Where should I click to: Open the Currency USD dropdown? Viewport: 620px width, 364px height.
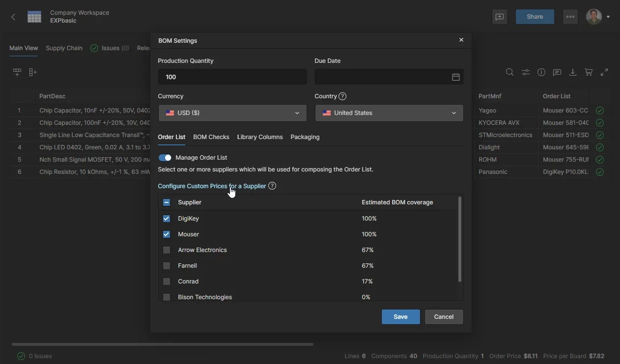pos(232,113)
